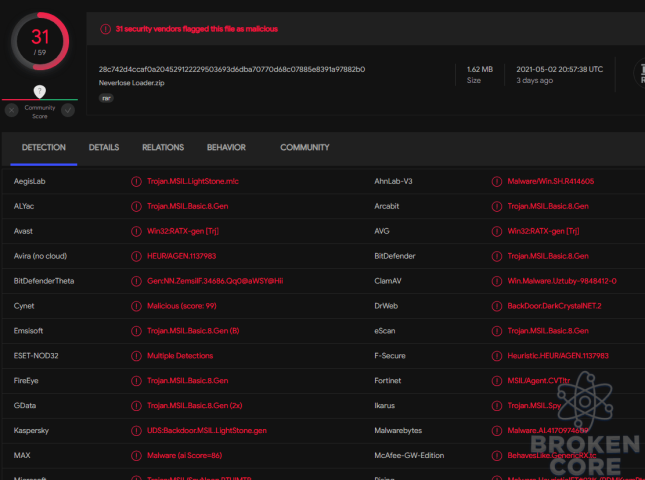
Task: Click alert icon in Malwarebytes row
Action: pos(497,431)
